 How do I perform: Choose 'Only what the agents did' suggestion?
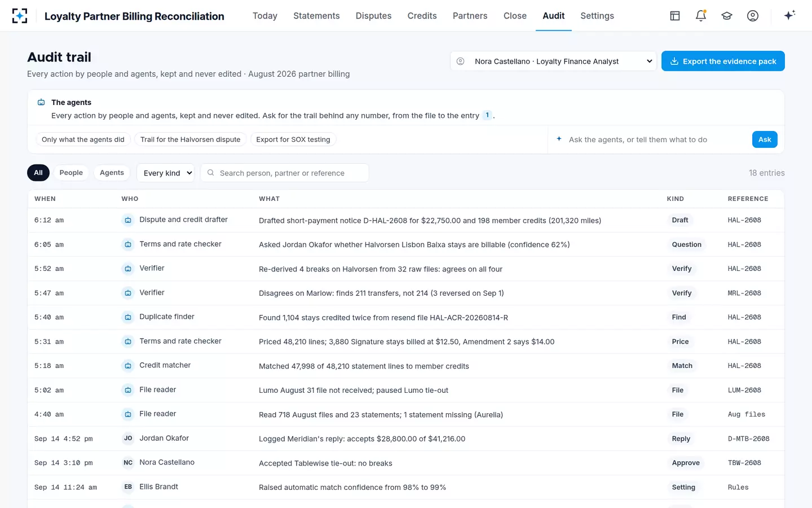[83, 139]
